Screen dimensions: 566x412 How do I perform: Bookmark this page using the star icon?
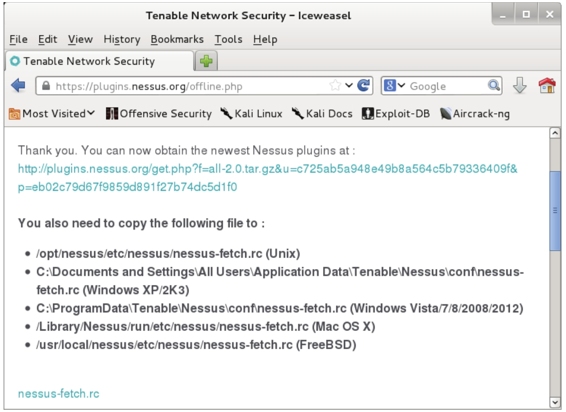[335, 86]
